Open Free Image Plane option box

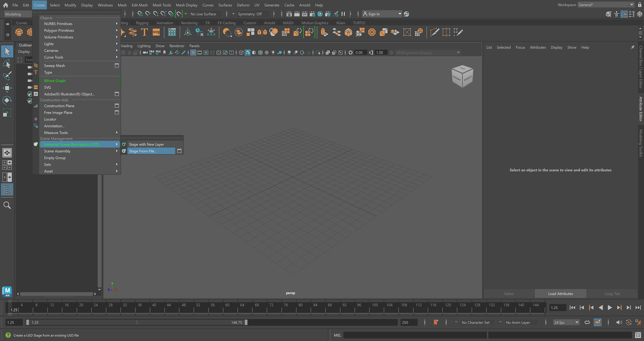tap(117, 112)
